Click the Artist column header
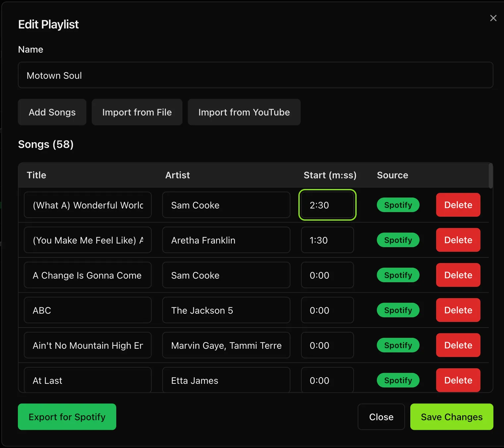 click(177, 175)
